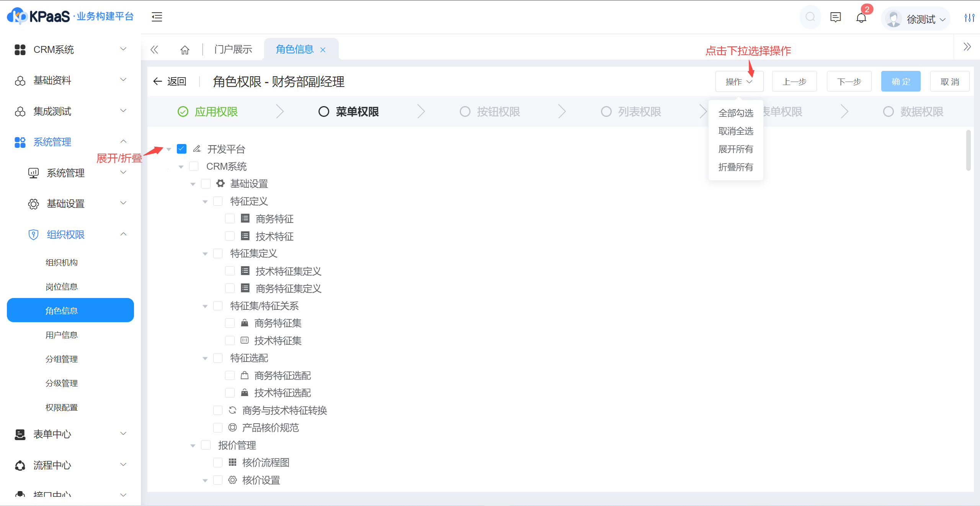Collapse the 特征定义 tree node

tap(205, 201)
